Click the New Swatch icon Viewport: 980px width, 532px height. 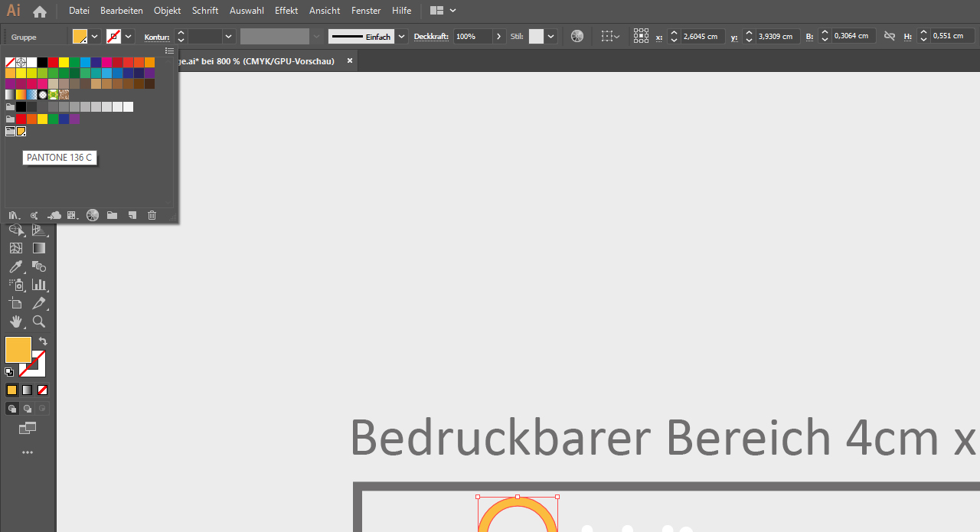point(132,215)
